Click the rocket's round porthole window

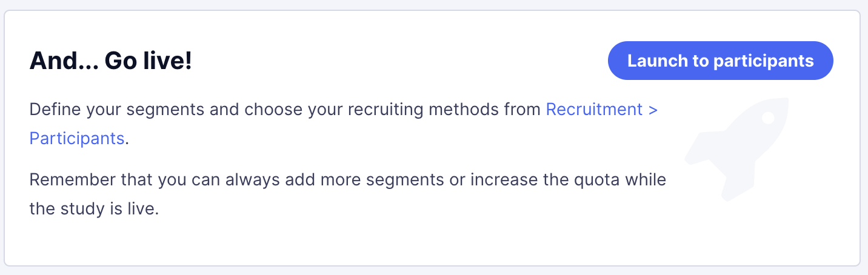click(768, 118)
